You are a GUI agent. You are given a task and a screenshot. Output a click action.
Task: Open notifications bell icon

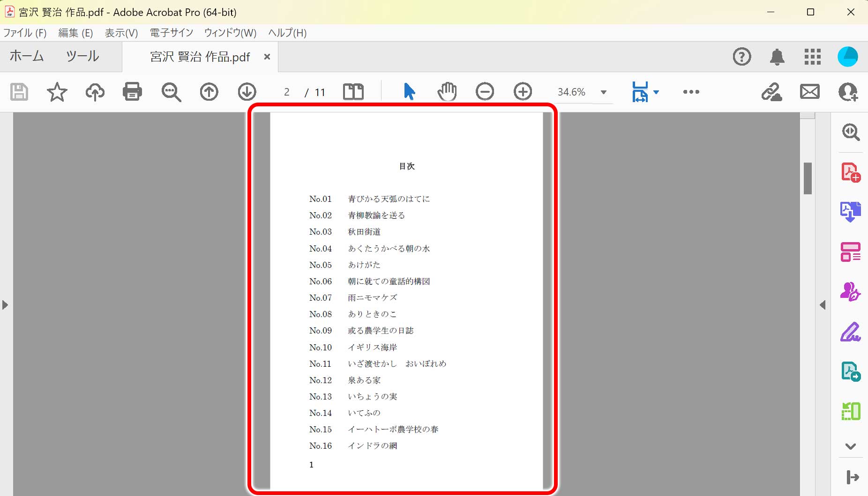pos(777,57)
